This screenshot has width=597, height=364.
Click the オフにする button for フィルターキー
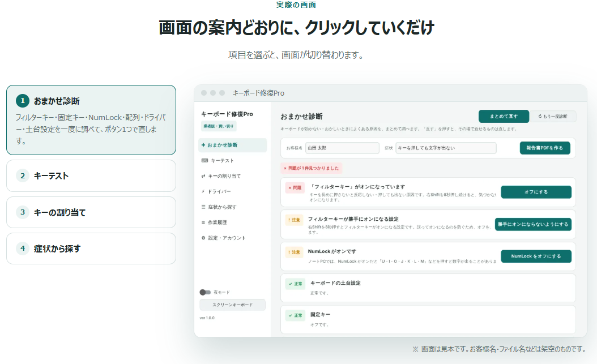[536, 192]
